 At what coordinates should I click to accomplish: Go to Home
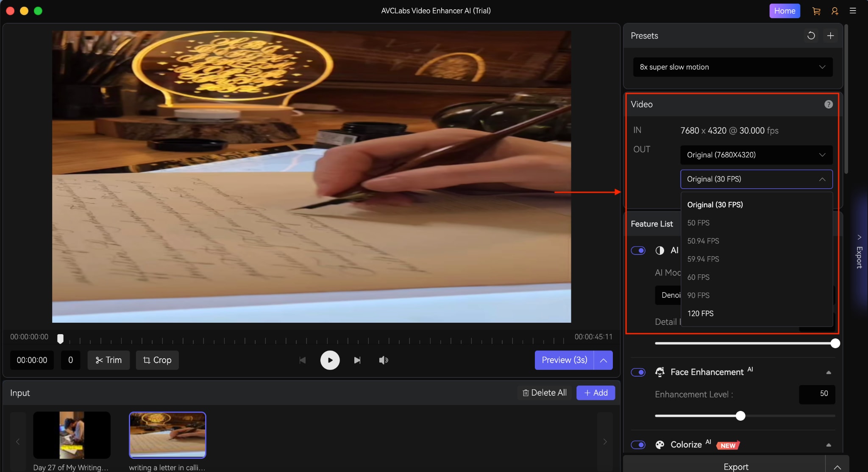(785, 11)
